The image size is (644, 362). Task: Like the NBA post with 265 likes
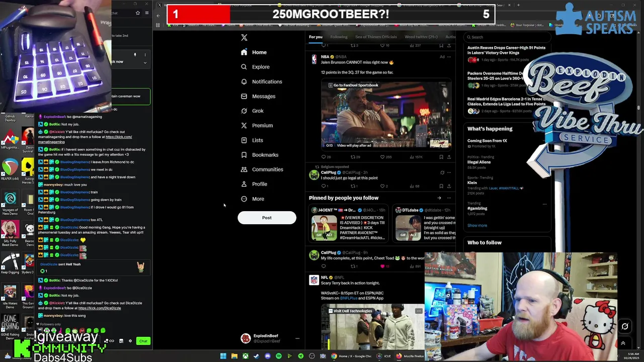tap(385, 157)
